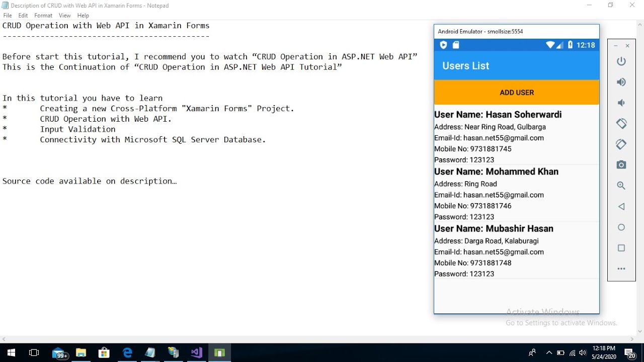Viewport: 644px width, 362px height.
Task: Switch to the green emulator app on taskbar
Action: click(219, 353)
